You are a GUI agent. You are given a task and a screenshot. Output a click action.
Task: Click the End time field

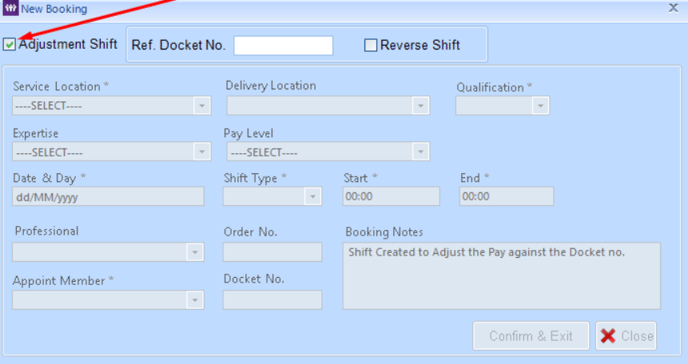506,196
